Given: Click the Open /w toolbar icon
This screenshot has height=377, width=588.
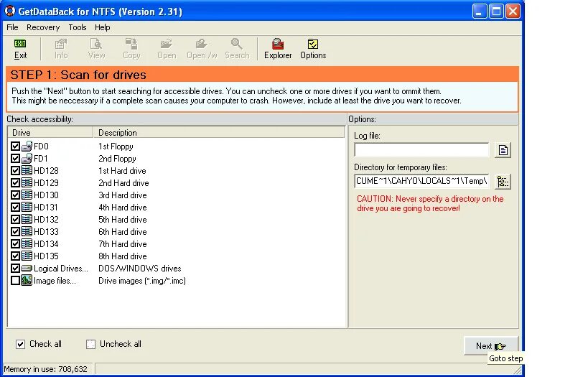Looking at the screenshot, I should [x=201, y=44].
